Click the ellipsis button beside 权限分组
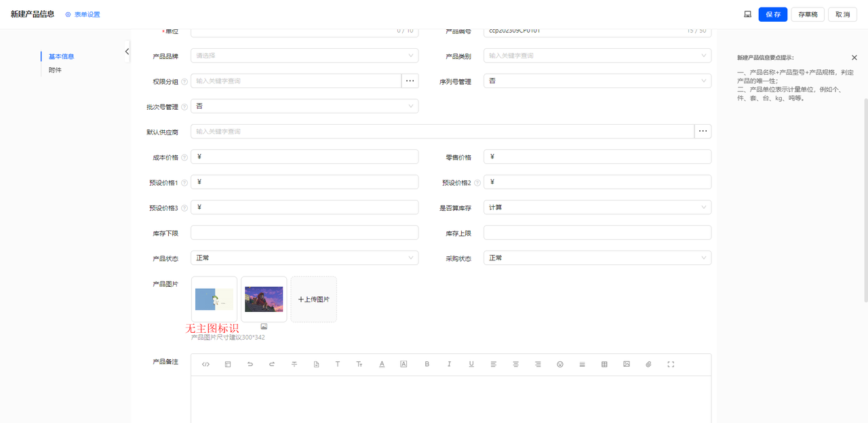 pos(410,81)
